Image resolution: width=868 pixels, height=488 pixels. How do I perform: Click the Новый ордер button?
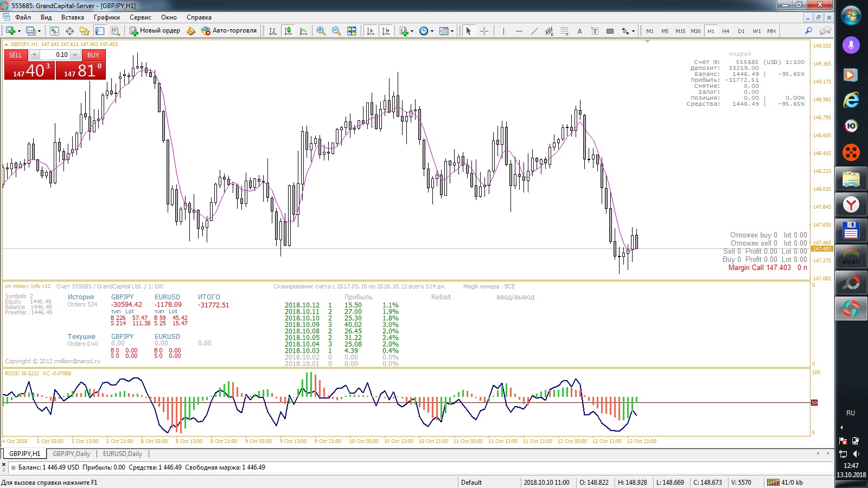click(155, 31)
